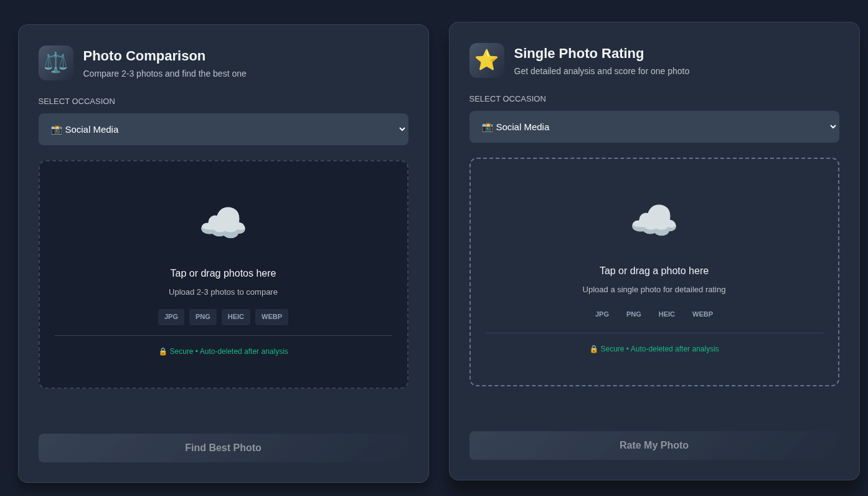Image resolution: width=868 pixels, height=496 pixels.
Task: Click the WEBP badge in Photo Comparison
Action: (x=271, y=317)
